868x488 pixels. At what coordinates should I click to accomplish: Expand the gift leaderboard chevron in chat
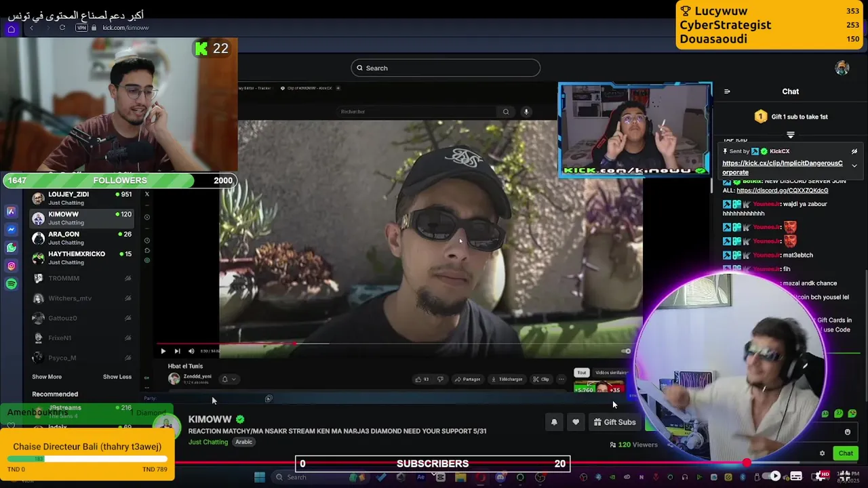point(790,135)
